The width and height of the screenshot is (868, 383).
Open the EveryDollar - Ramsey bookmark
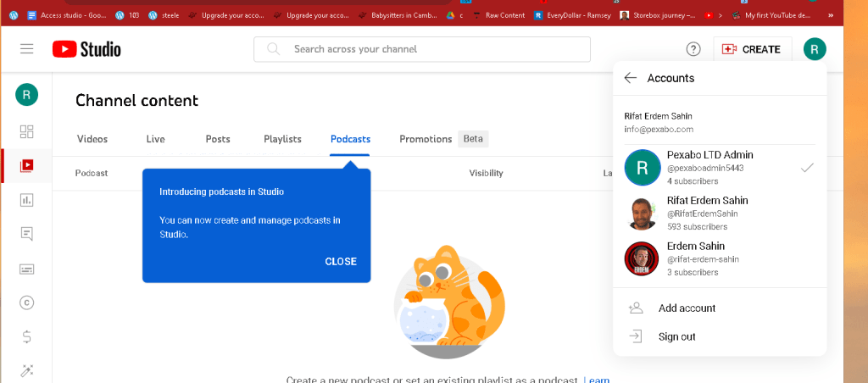[x=572, y=15]
